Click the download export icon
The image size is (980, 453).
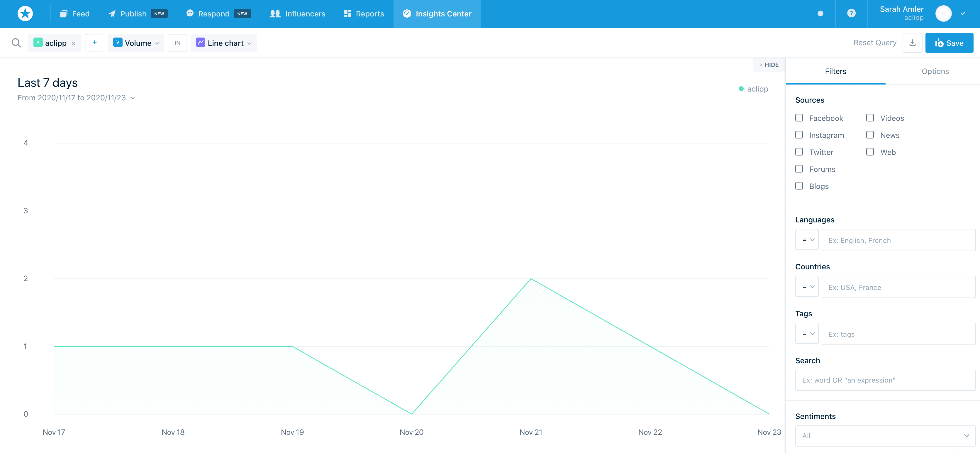[912, 43]
